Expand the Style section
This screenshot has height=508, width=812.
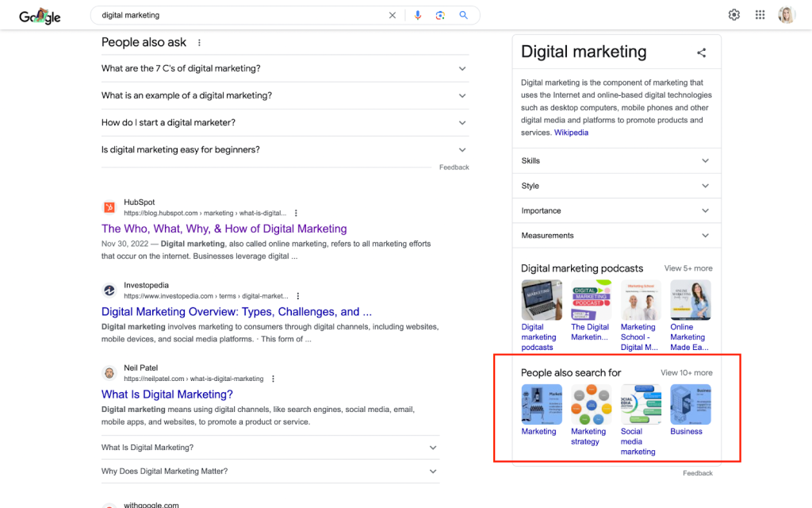(616, 186)
